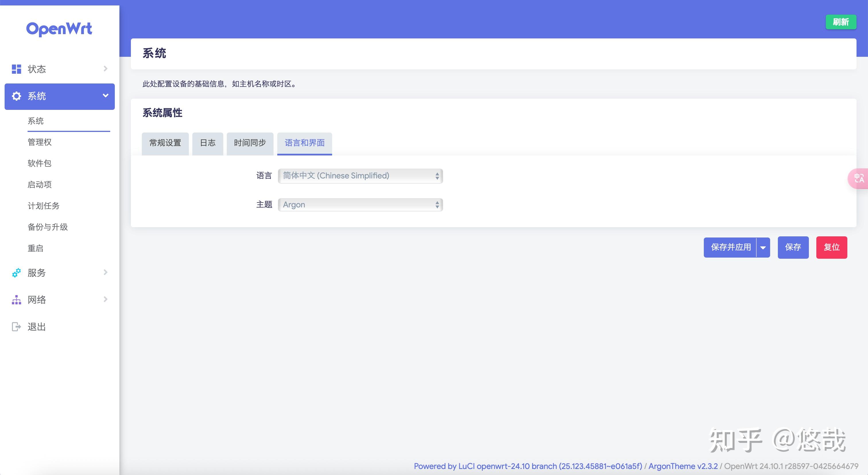Open the 语言 language dropdown
The width and height of the screenshot is (868, 475).
click(360, 175)
